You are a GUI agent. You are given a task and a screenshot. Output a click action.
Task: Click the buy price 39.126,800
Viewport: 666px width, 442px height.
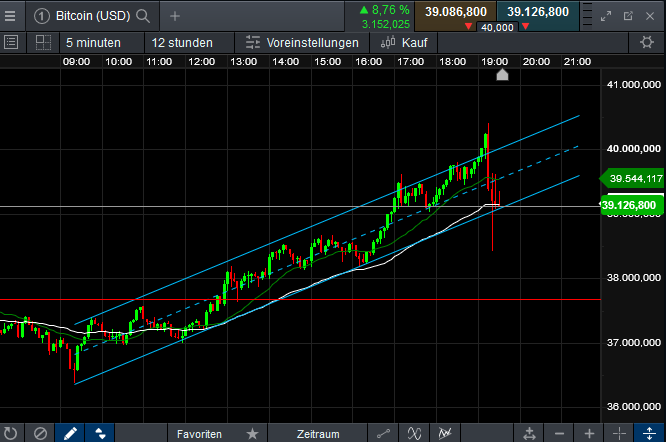[537, 12]
